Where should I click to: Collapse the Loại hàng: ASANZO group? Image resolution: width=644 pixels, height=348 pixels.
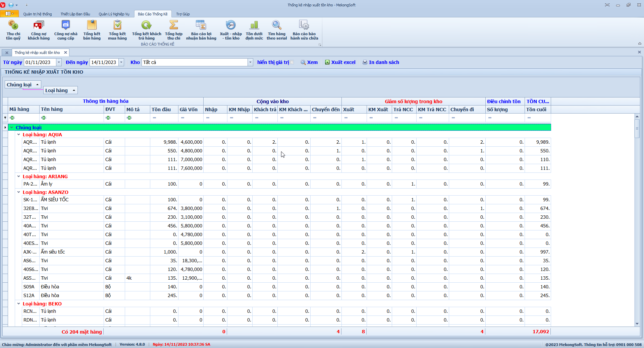point(19,192)
